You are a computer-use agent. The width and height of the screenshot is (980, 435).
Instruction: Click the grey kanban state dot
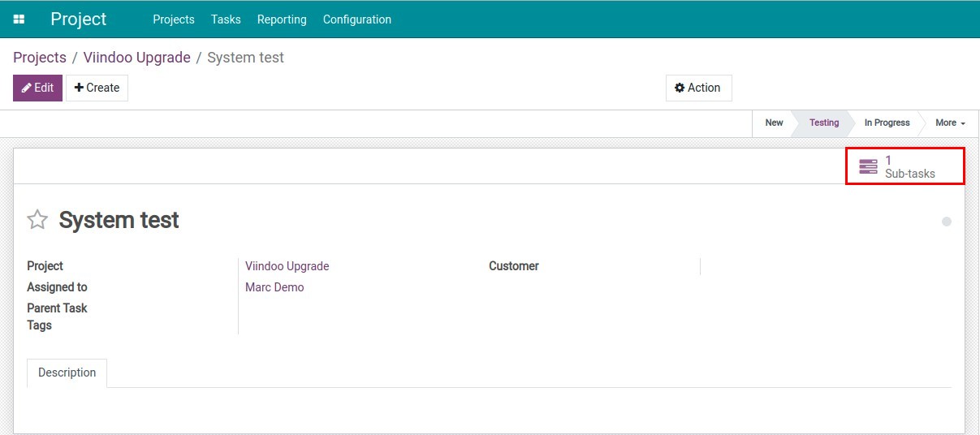point(946,222)
